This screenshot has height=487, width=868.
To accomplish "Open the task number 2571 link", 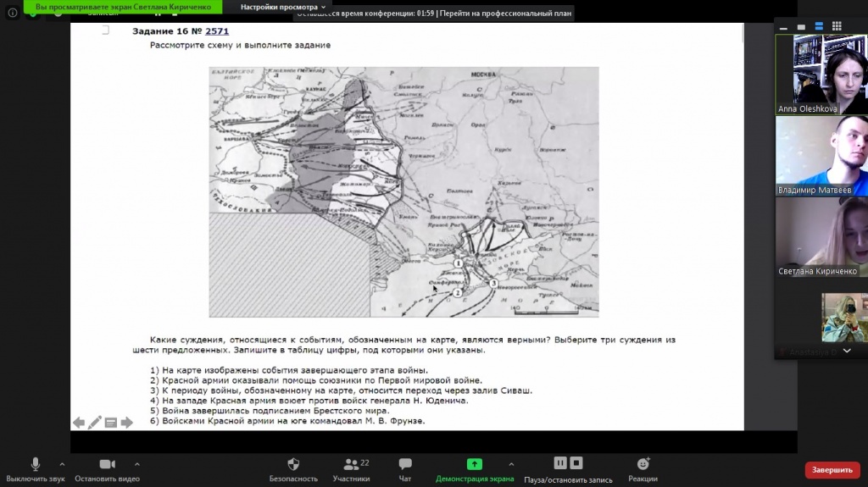I will [x=217, y=31].
